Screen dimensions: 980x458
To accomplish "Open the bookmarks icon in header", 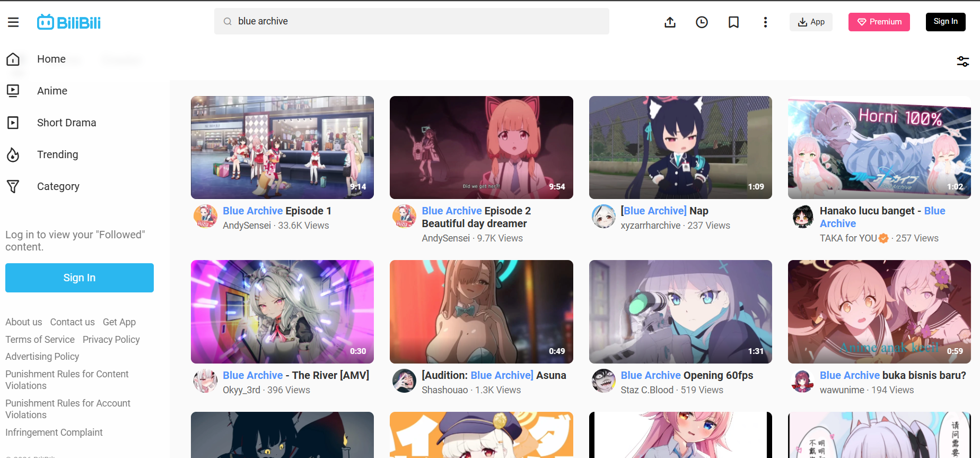I will (x=733, y=22).
